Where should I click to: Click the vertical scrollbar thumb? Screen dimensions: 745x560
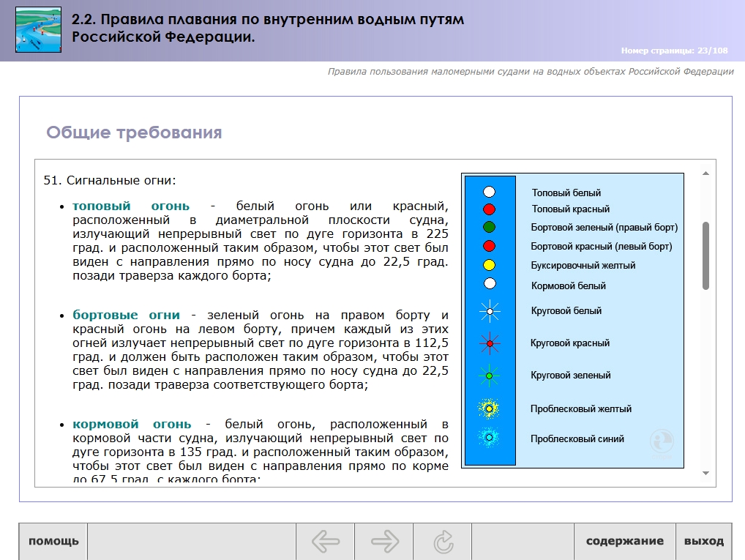click(x=705, y=255)
